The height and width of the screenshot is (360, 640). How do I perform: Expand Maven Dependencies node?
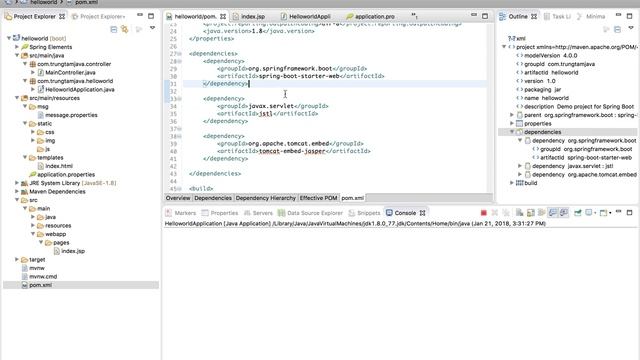point(17,191)
